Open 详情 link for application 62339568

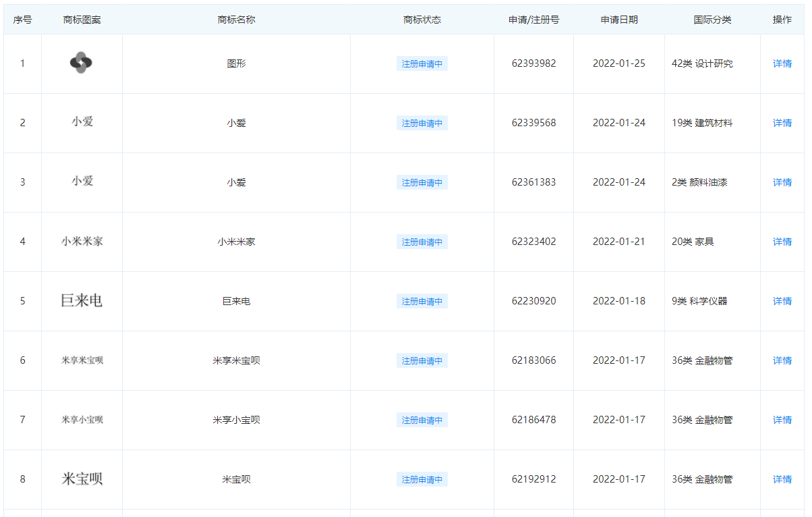click(782, 123)
